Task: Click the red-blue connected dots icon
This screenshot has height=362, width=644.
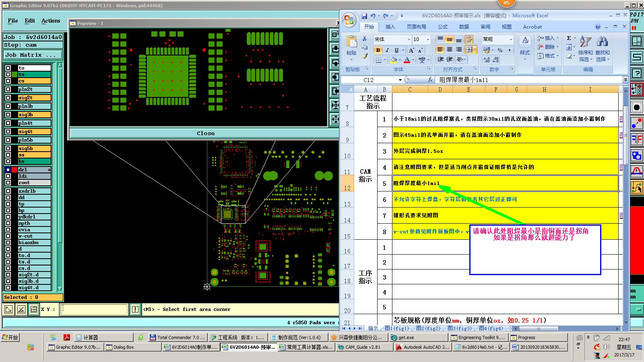Action: pos(637,123)
